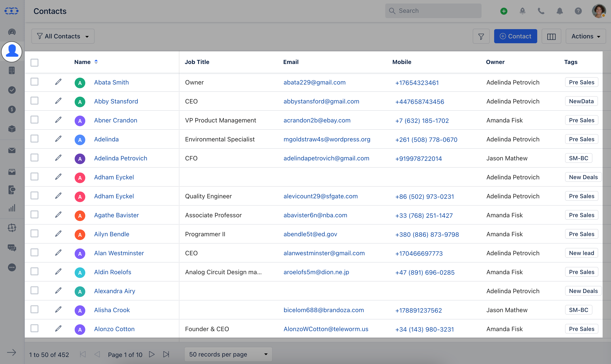Open the Reports bar-chart icon
Screen dimensions: 611x364
pos(12,208)
